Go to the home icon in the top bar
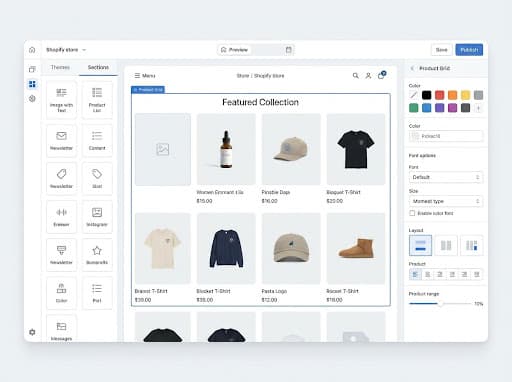This screenshot has width=512, height=382. click(32, 50)
